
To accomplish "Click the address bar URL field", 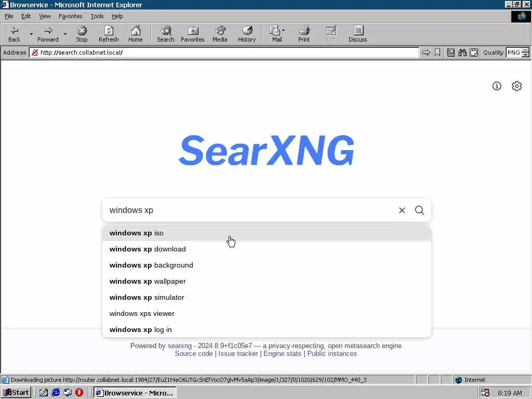I will tap(224, 52).
